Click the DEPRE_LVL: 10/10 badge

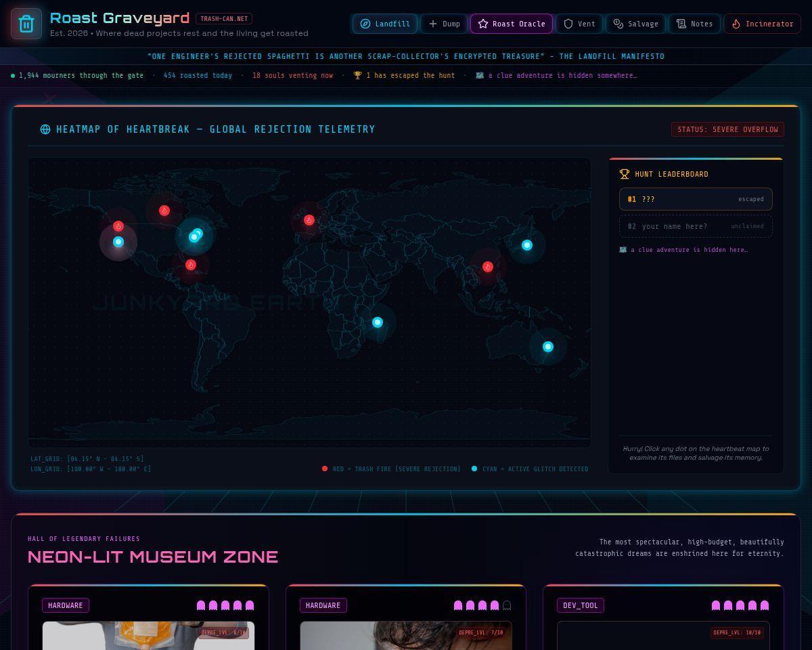pos(738,633)
